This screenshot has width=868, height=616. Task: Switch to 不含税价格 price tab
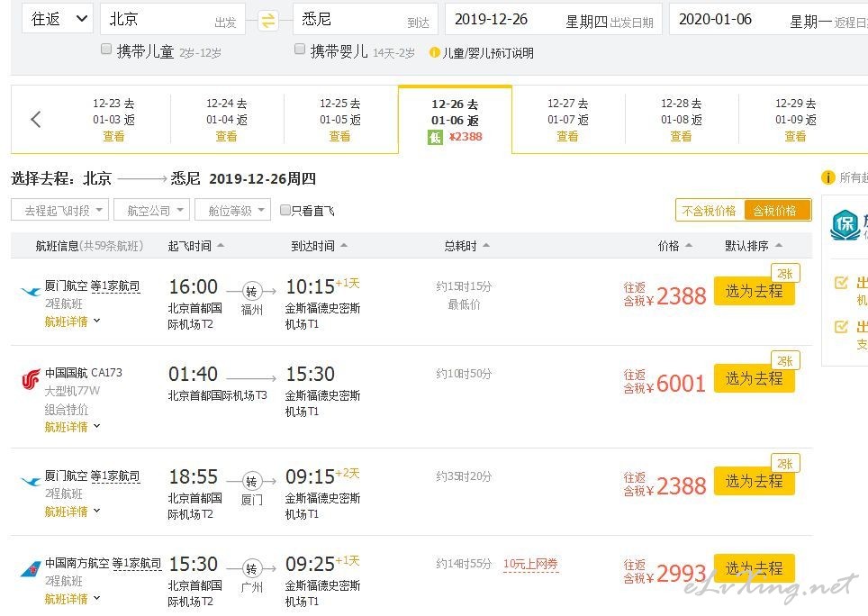709,210
